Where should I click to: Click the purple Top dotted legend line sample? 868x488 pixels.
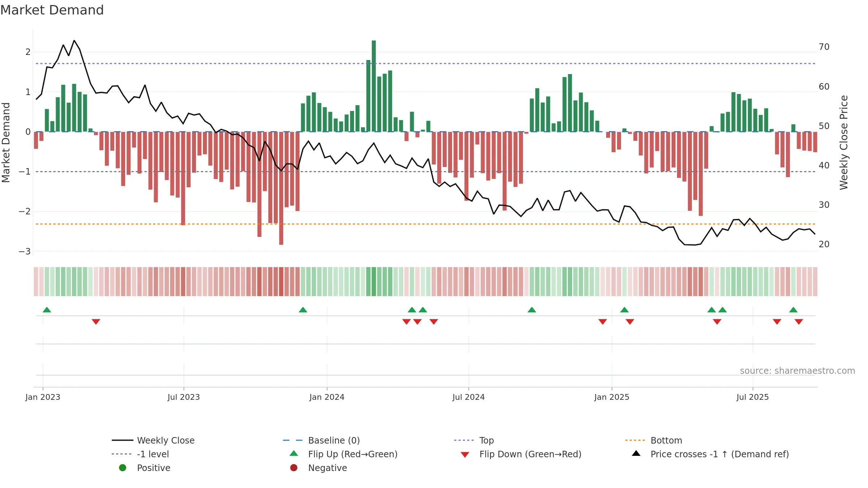tap(464, 440)
